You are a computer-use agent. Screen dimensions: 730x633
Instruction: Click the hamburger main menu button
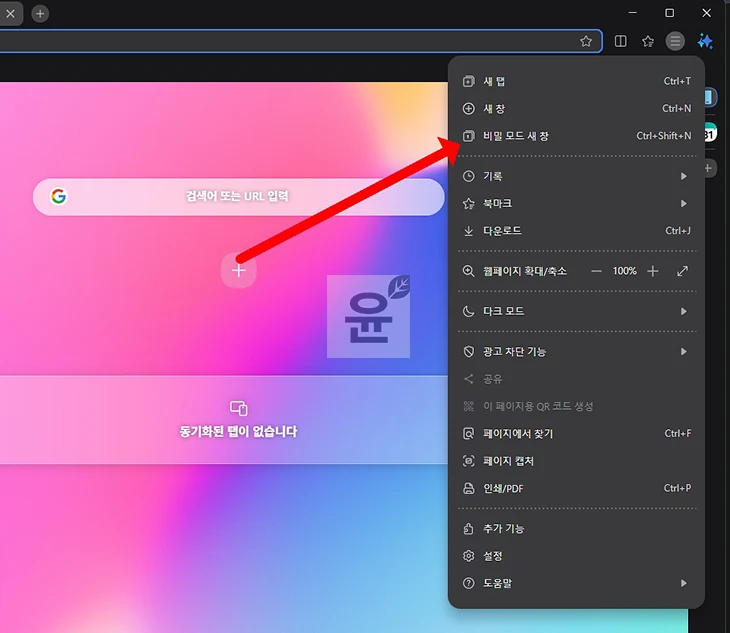[675, 41]
